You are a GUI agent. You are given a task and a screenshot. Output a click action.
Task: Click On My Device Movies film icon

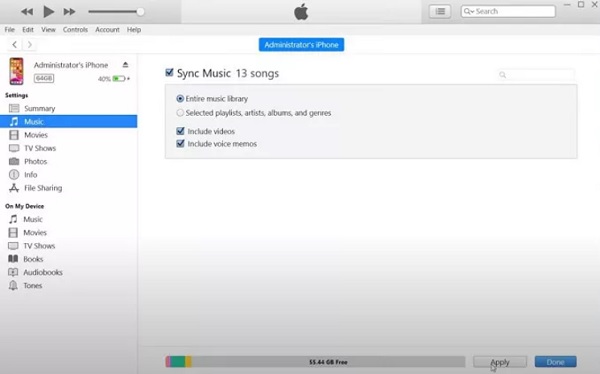[x=13, y=232]
